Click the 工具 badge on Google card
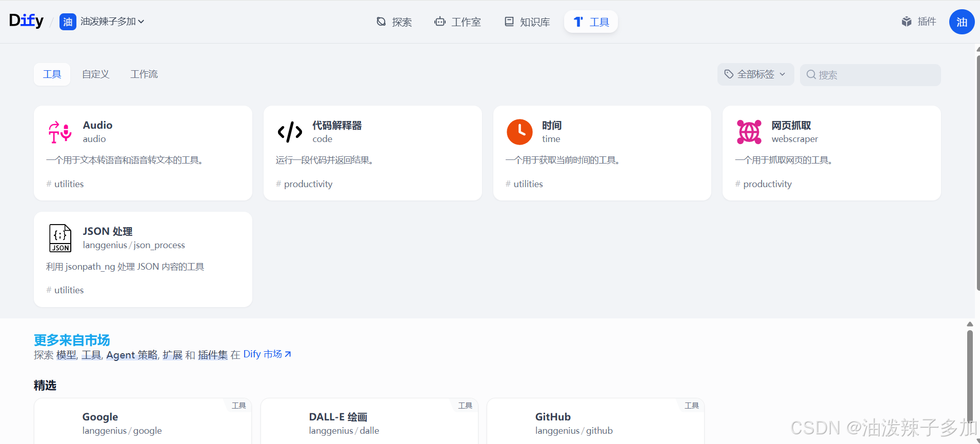Image resolution: width=980 pixels, height=444 pixels. coord(238,406)
